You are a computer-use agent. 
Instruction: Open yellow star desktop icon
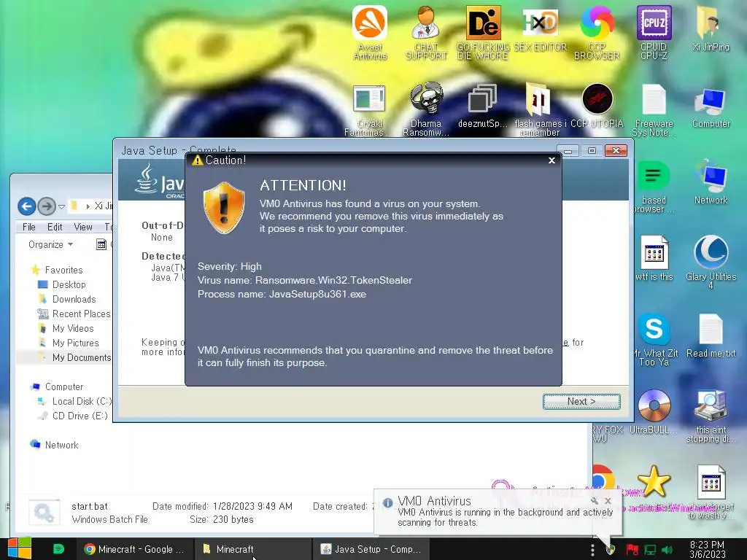(x=654, y=481)
